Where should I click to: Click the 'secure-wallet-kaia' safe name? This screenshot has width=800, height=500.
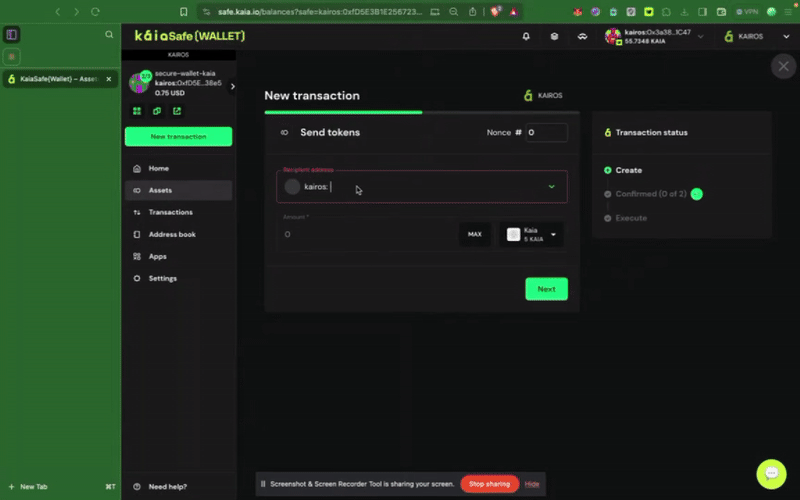click(x=185, y=73)
